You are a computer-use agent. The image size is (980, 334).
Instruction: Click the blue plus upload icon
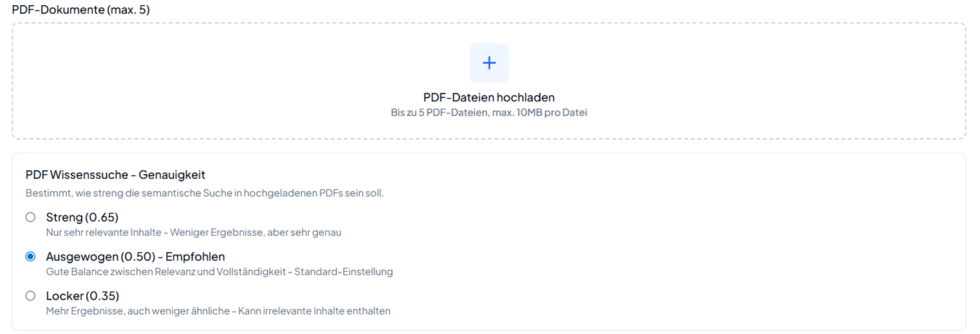coord(489,63)
